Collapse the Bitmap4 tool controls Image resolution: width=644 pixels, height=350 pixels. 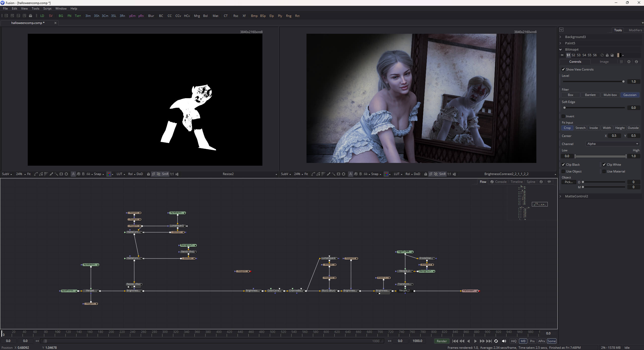point(561,49)
